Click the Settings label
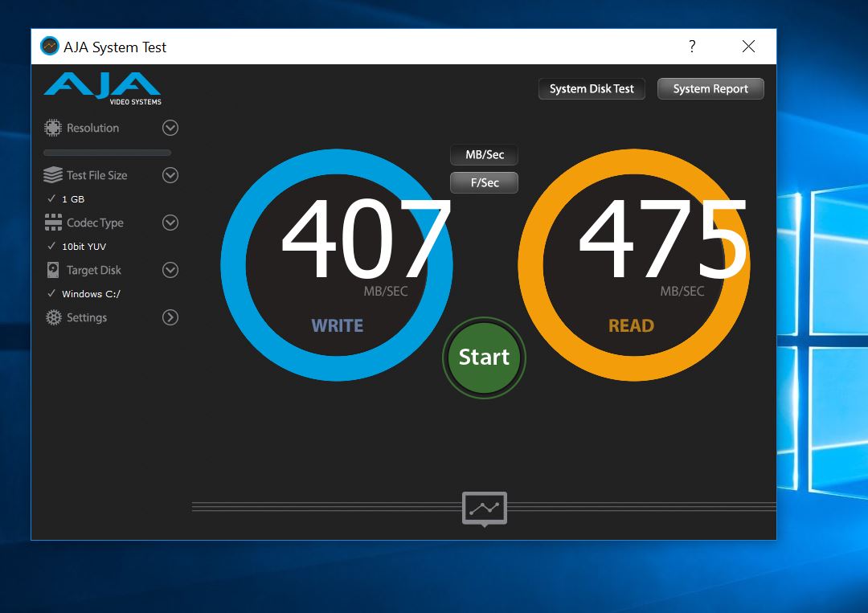Screen dimensions: 868x613 pyautogui.click(x=87, y=317)
